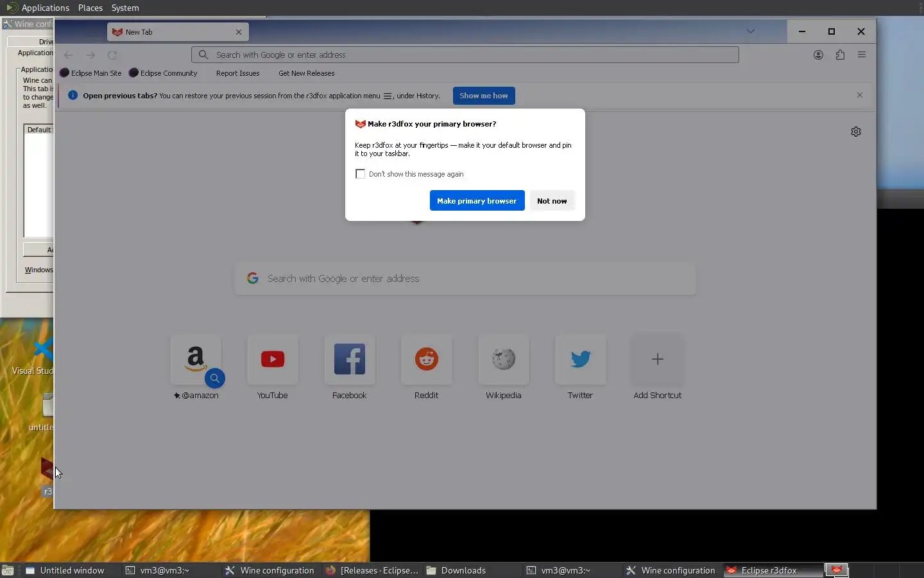This screenshot has width=924, height=578.
Task: Go forward with the forward arrow
Action: coord(90,55)
